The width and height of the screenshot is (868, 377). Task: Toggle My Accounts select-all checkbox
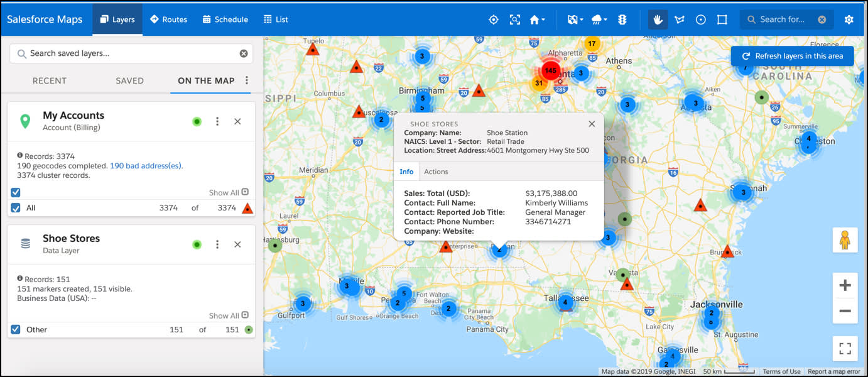[x=16, y=192]
